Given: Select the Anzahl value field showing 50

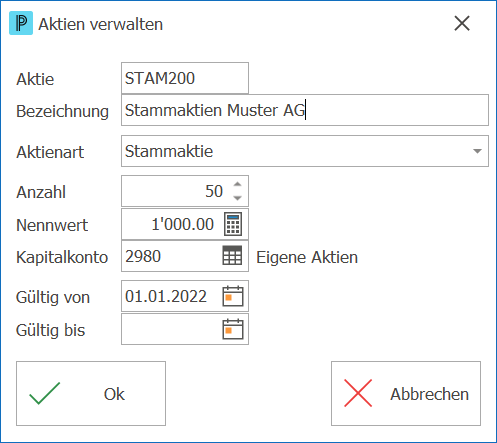Looking at the screenshot, I should tap(185, 191).
